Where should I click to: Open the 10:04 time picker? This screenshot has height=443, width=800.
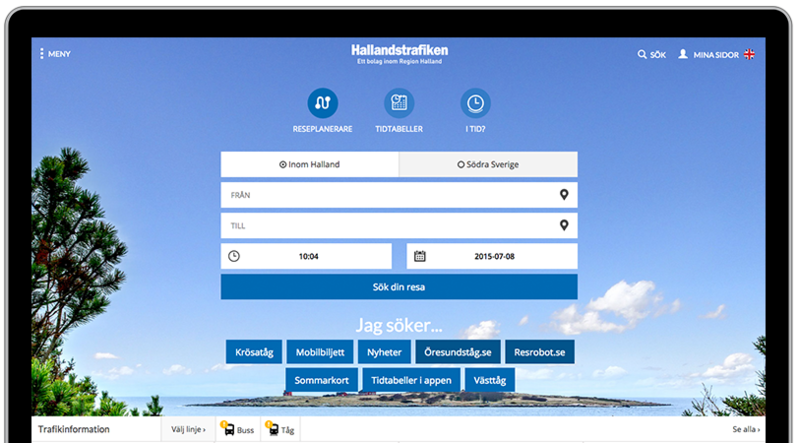[x=306, y=256]
